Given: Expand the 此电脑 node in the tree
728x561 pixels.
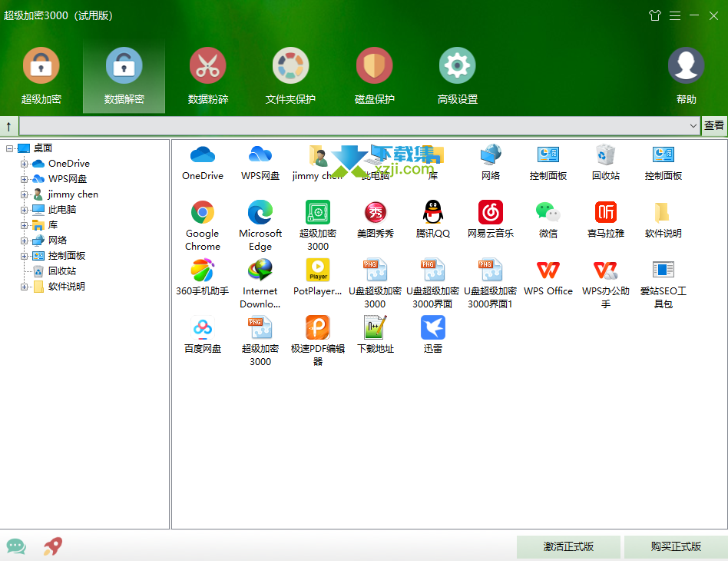Looking at the screenshot, I should [x=24, y=210].
